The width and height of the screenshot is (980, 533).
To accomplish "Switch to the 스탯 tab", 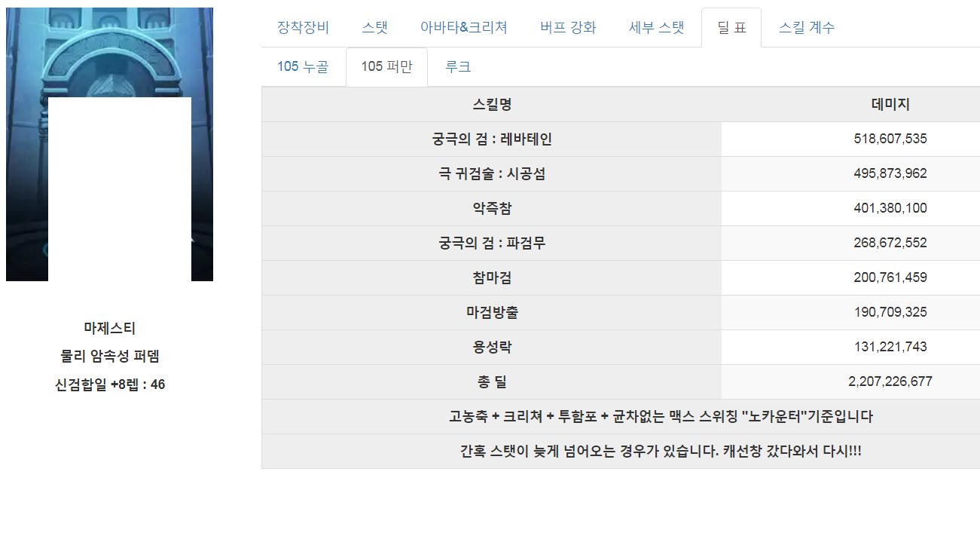I will click(x=374, y=28).
